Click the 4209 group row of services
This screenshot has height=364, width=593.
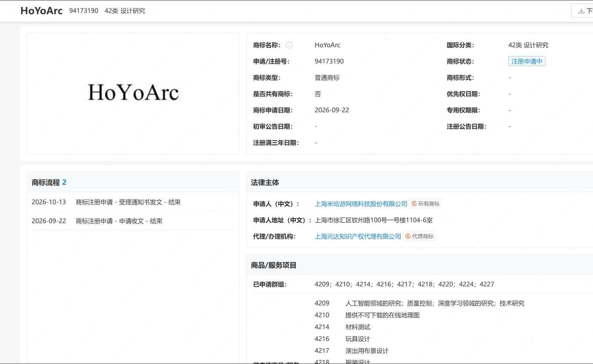coord(419,303)
